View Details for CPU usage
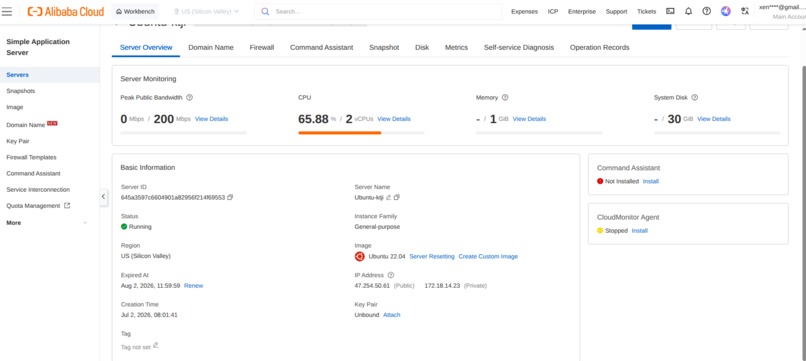This screenshot has width=806, height=361. [394, 119]
